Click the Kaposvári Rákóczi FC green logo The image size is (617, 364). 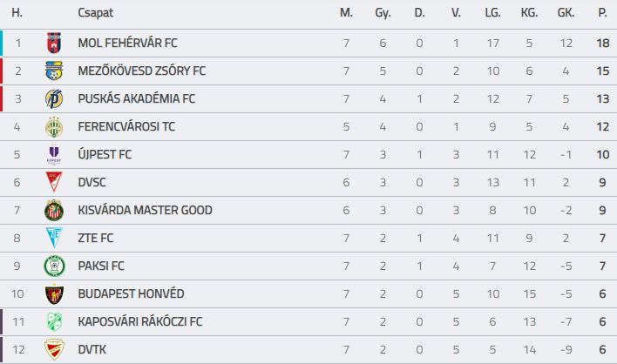point(54,321)
